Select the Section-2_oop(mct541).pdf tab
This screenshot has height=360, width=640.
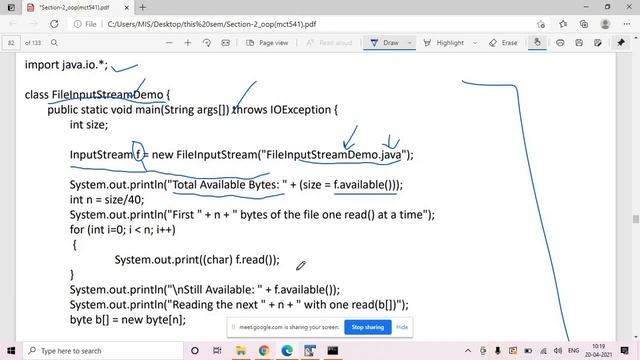[x=78, y=7]
